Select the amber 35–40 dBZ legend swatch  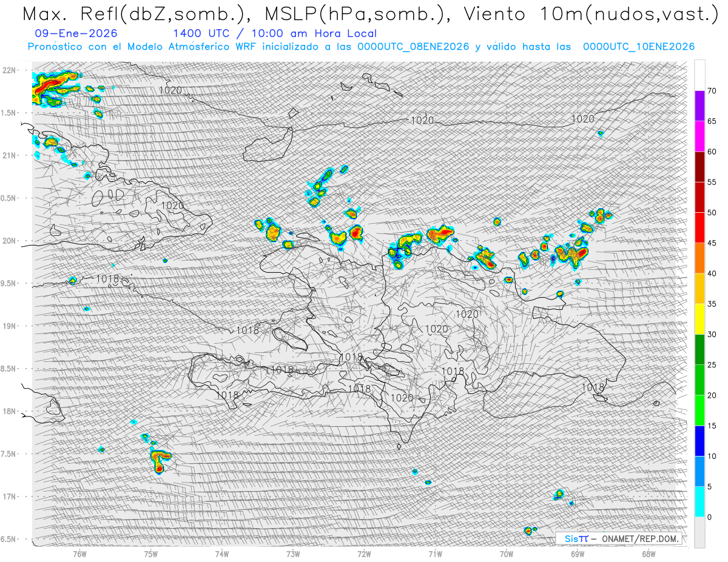pos(699,289)
